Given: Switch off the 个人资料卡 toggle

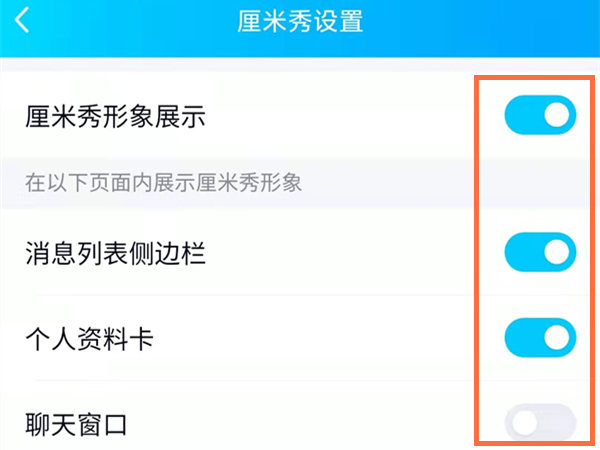Looking at the screenshot, I should pos(540,338).
